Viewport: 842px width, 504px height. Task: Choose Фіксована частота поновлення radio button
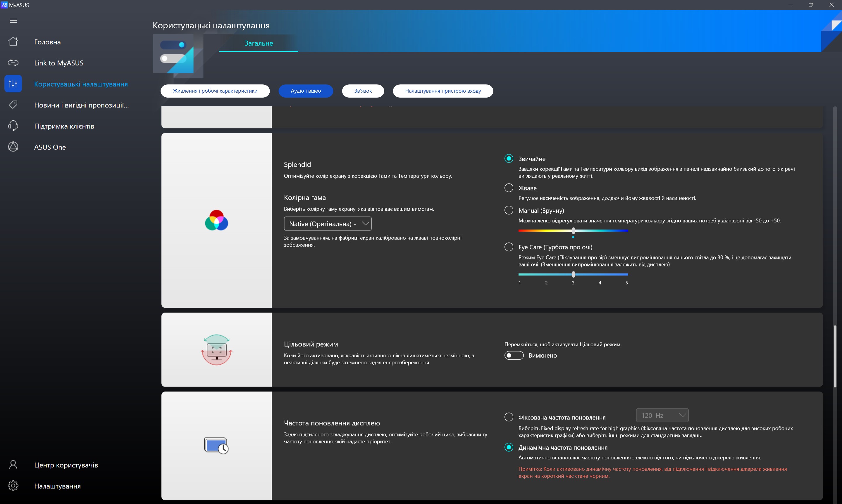(x=509, y=417)
